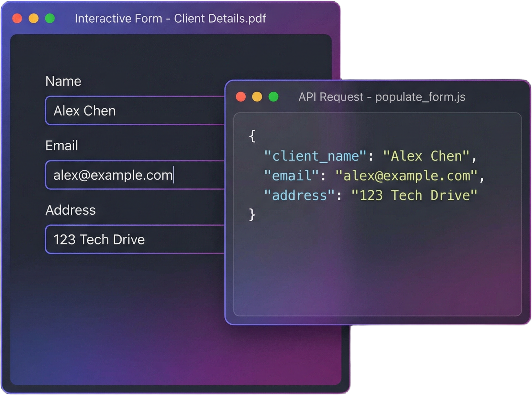The height and width of the screenshot is (395, 532).
Task: Place cursor on the "client_name" key
Action: (x=315, y=156)
